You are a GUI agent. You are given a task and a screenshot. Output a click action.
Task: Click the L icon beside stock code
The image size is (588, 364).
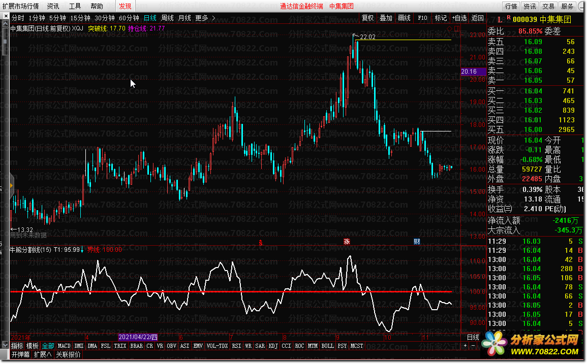pyautogui.click(x=500, y=20)
